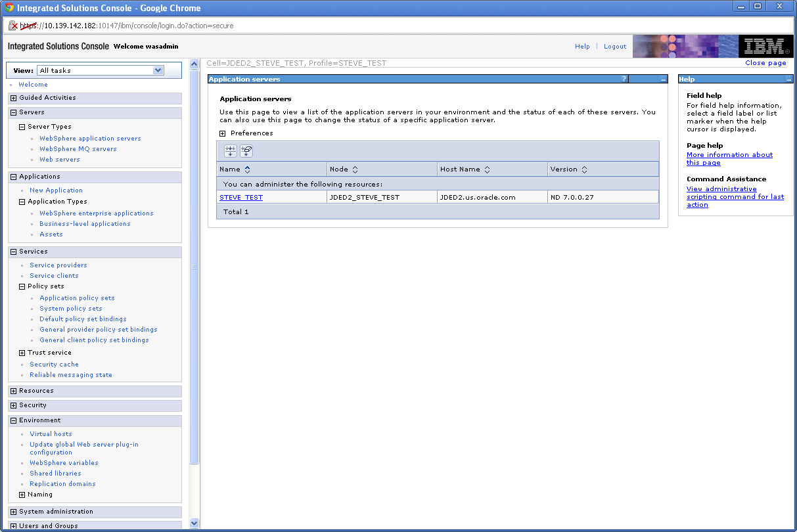
Task: Click the Logout link
Action: pyautogui.click(x=615, y=47)
